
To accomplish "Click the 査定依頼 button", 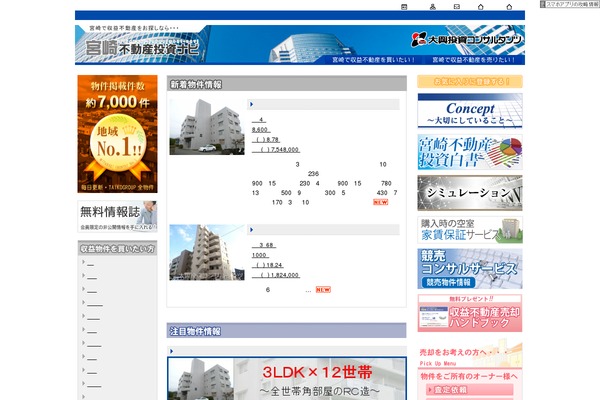I will click(x=470, y=390).
